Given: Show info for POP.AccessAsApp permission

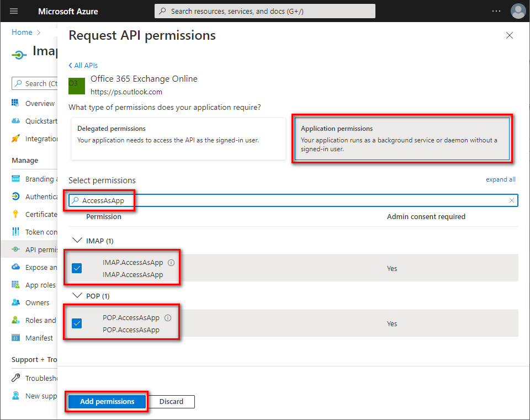Looking at the screenshot, I should pos(168,317).
